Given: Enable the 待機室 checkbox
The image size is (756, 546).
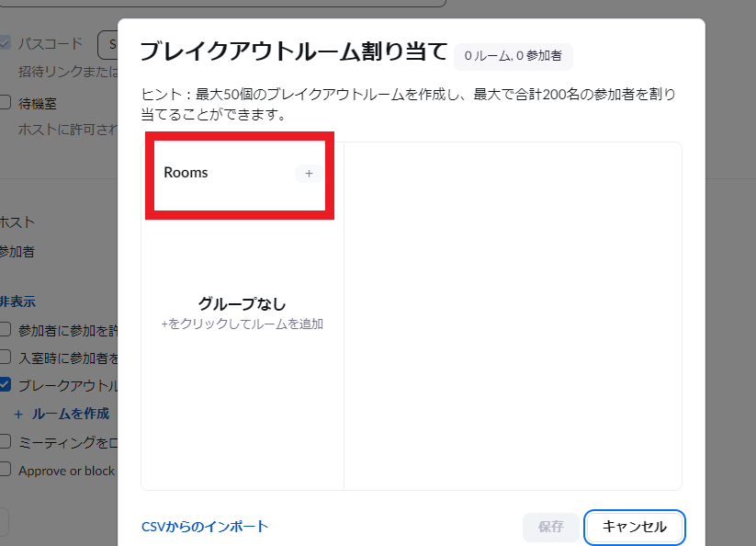Looking at the screenshot, I should (6, 103).
